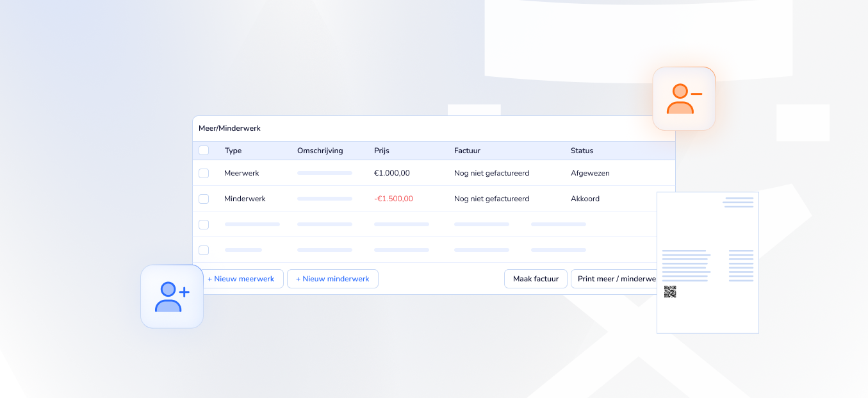
Task: Click the Akkoord status cell
Action: pos(585,199)
